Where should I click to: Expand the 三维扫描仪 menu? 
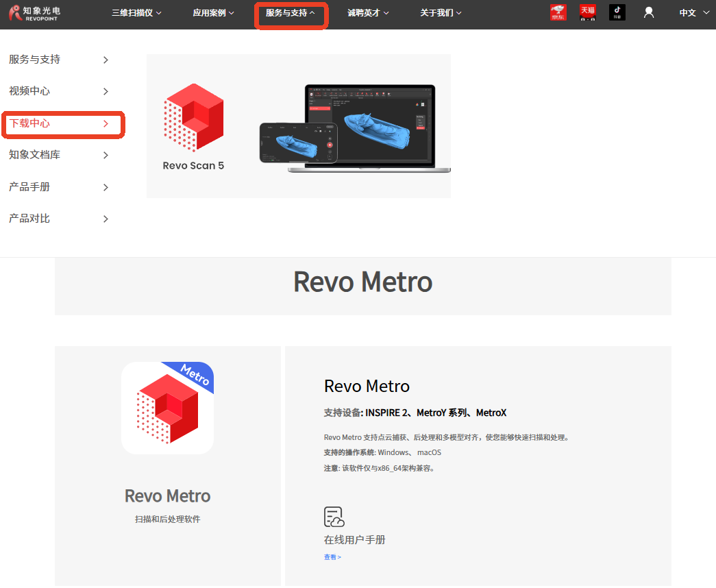pyautogui.click(x=136, y=12)
